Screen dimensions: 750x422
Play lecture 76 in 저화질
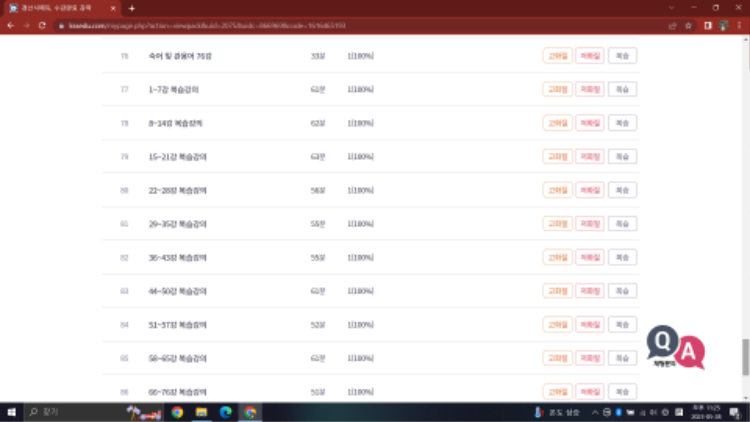tap(590, 56)
